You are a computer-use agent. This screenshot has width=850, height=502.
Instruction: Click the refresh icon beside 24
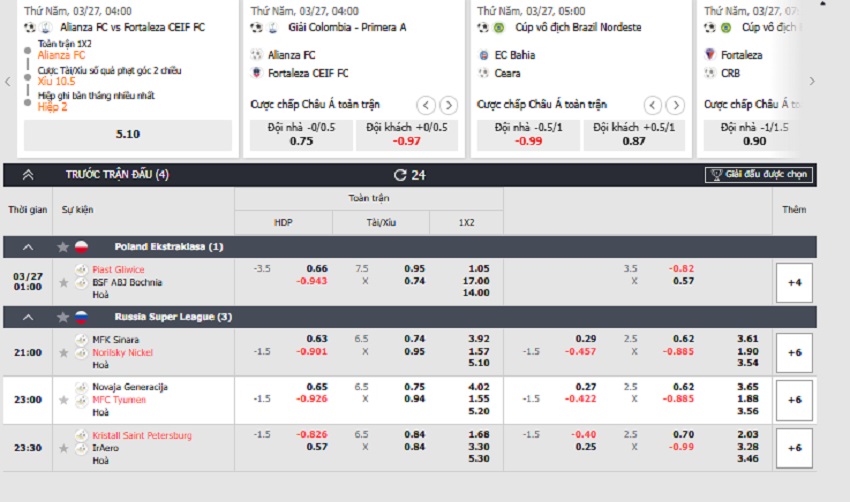[x=400, y=175]
